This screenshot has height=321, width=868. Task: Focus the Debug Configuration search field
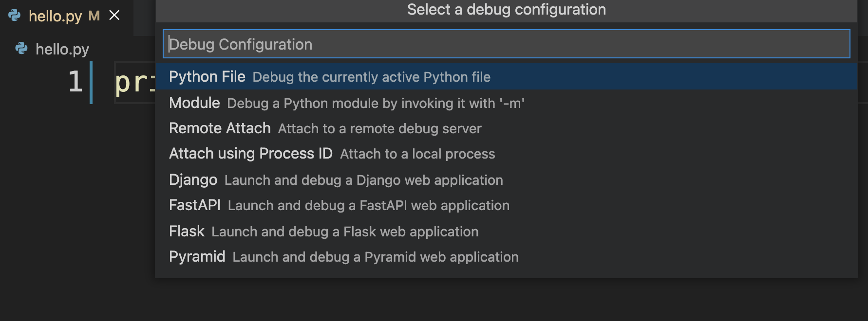click(506, 44)
